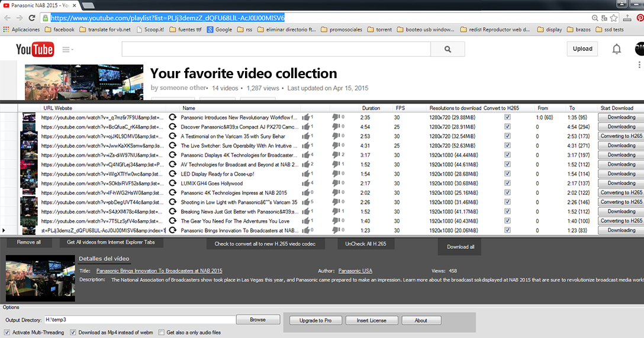
Task: Click the YouTube Upload button
Action: point(582,49)
